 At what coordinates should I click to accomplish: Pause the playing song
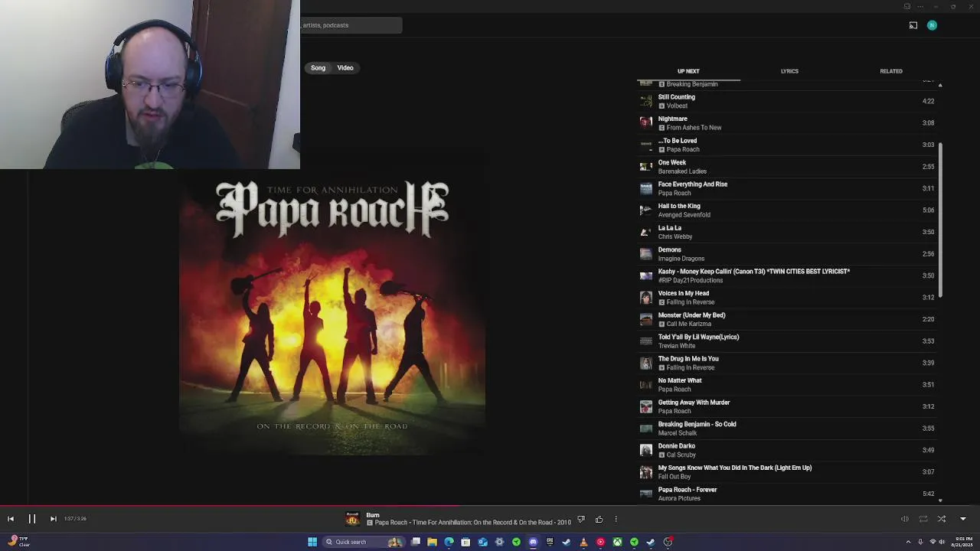point(32,519)
